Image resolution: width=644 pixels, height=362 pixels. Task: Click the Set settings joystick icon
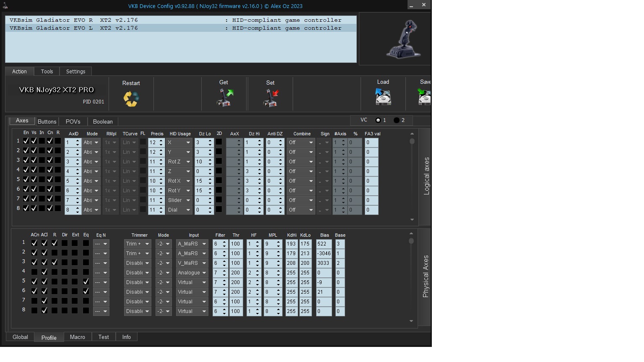point(270,98)
